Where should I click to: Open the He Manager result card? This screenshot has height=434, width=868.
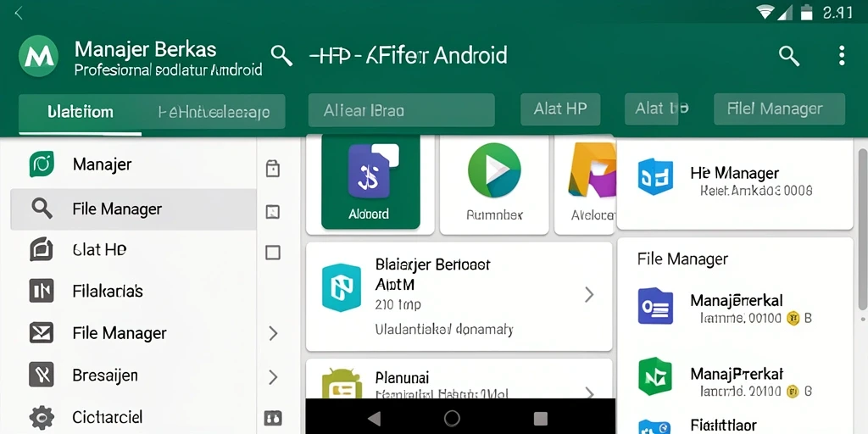click(x=735, y=185)
